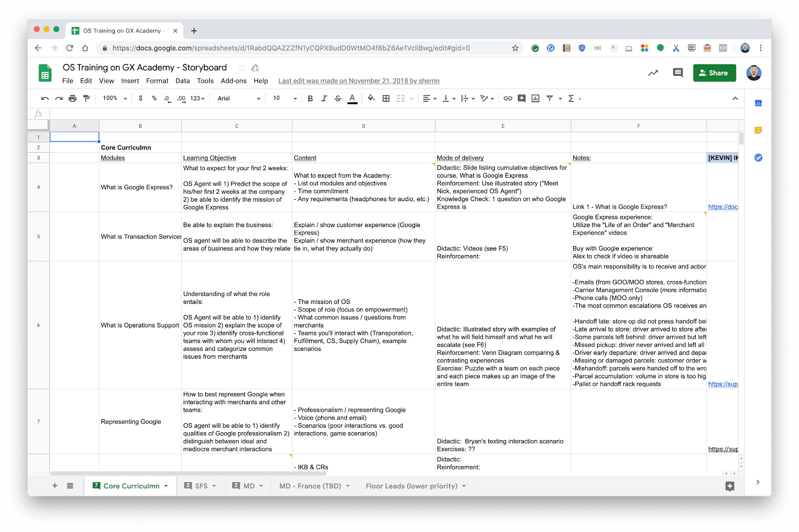The height and width of the screenshot is (532, 799).
Task: Click the Undo icon in the toolbar
Action: pos(45,99)
